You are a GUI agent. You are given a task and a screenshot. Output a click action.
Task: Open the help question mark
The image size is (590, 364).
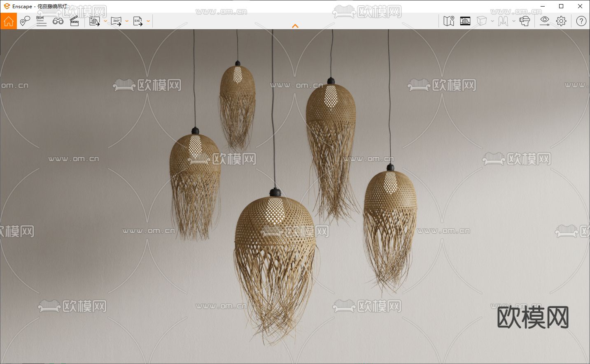point(581,21)
